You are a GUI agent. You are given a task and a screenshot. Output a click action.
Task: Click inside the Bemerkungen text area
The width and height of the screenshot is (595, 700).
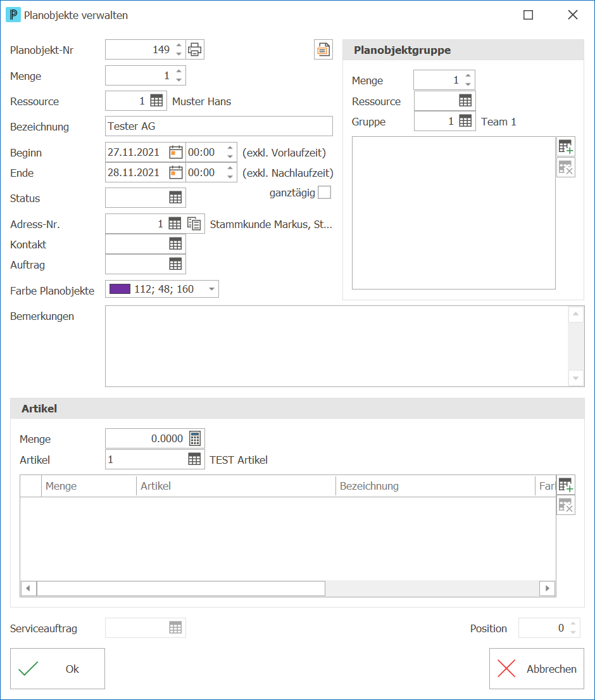[337, 346]
